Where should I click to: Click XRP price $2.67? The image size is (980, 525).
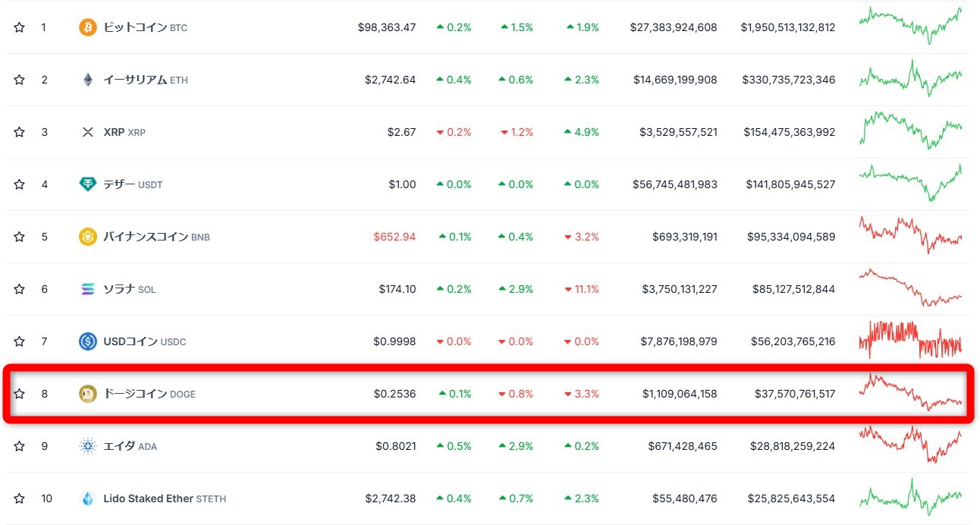click(x=401, y=132)
